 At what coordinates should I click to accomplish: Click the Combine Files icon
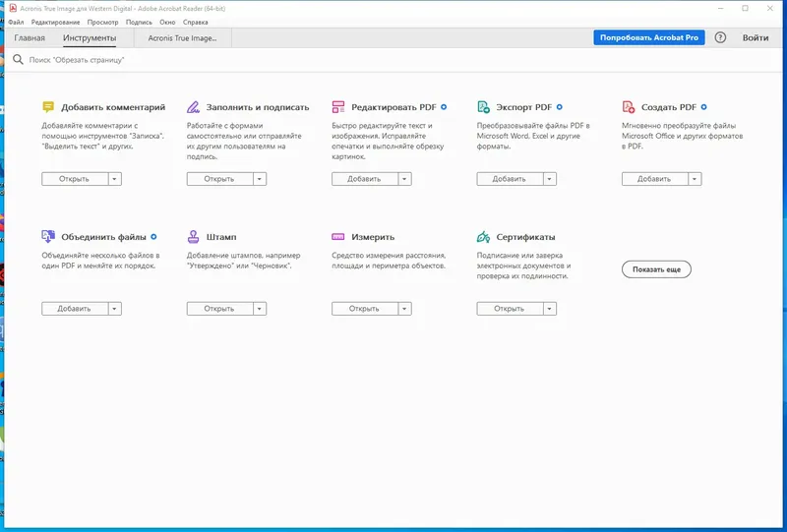48,236
